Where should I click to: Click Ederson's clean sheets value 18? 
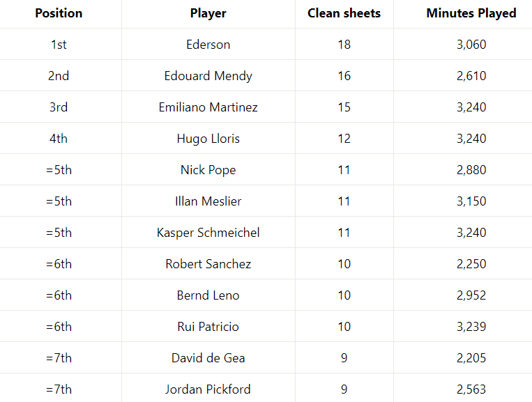pos(344,45)
